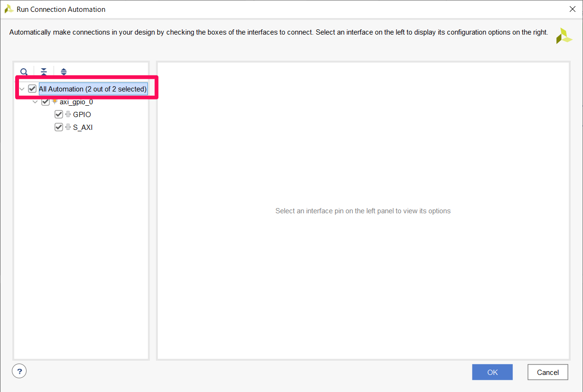
Task: Click the GPIO interface pin icon
Action: pos(68,114)
